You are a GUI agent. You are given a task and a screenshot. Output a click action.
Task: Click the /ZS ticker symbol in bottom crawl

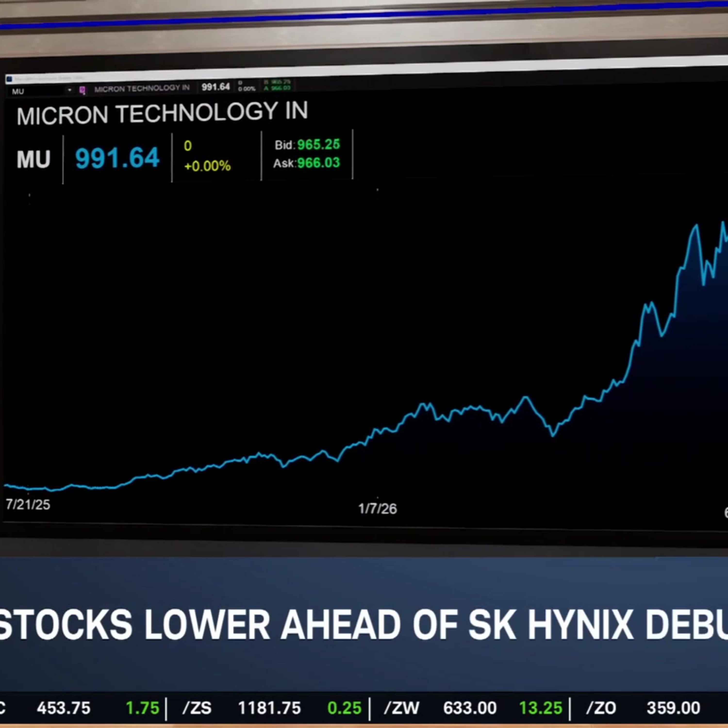(x=197, y=708)
